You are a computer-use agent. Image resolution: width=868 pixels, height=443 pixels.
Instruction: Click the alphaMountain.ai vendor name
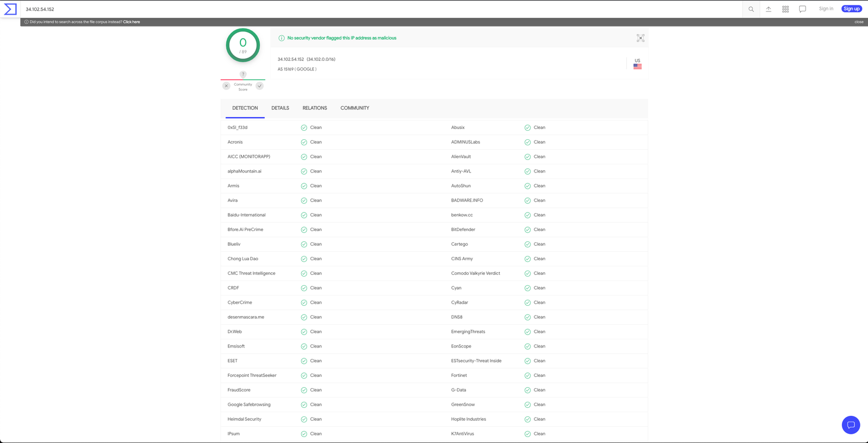[245, 171]
